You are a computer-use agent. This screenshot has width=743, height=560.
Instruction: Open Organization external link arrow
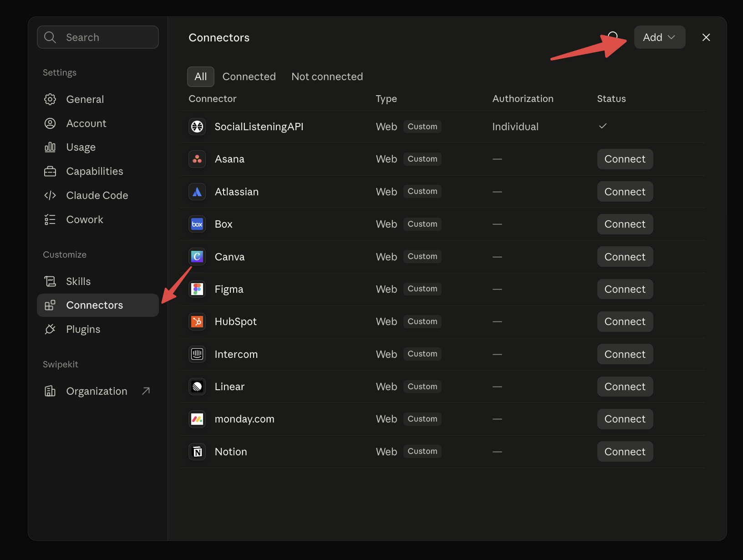(x=146, y=391)
